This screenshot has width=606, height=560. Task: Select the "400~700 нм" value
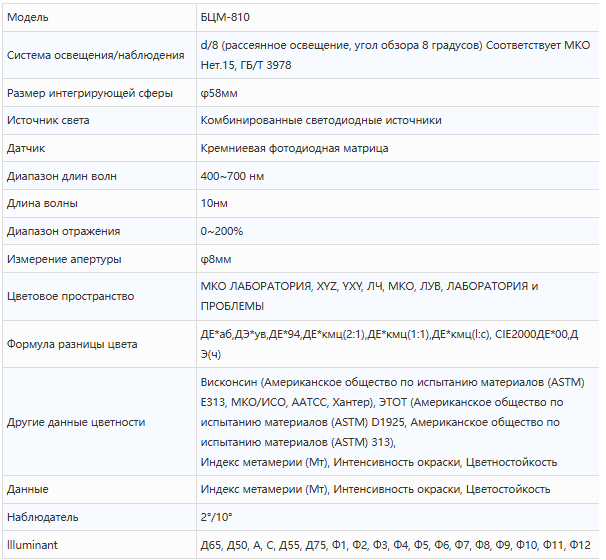tap(232, 176)
